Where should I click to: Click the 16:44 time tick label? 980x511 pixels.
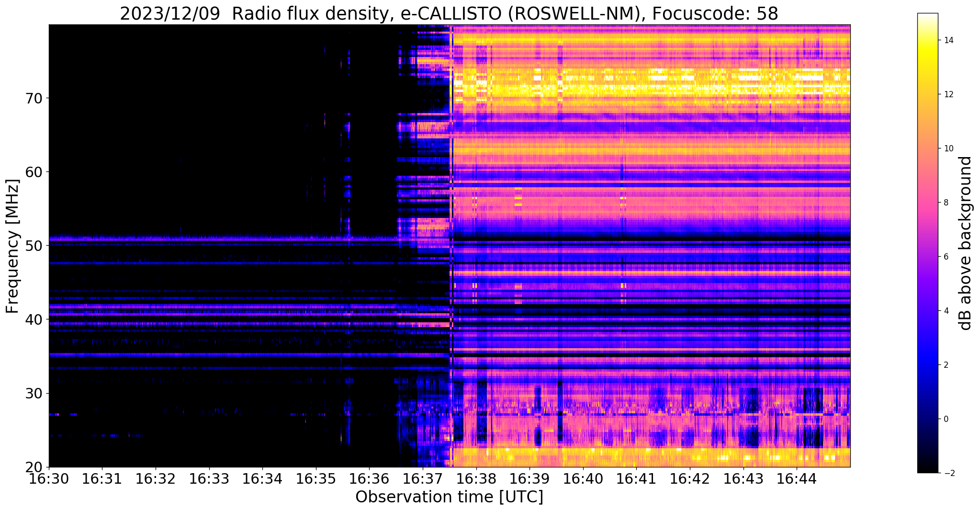797,478
